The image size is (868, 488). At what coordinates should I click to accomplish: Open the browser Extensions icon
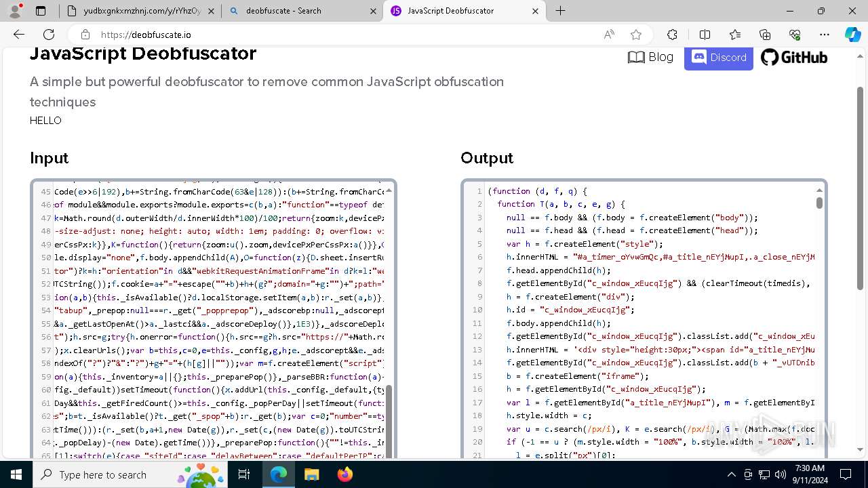click(672, 35)
